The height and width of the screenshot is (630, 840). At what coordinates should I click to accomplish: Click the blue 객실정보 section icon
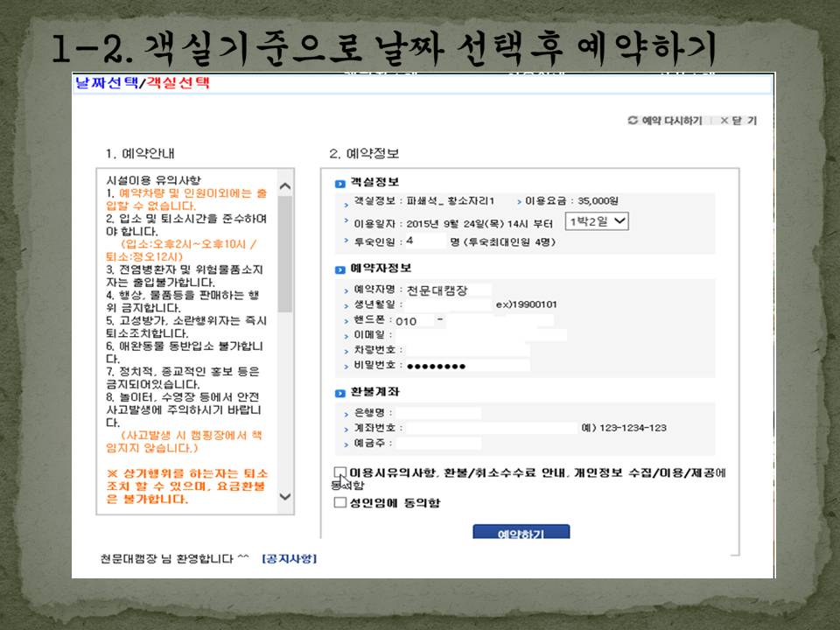[339, 183]
